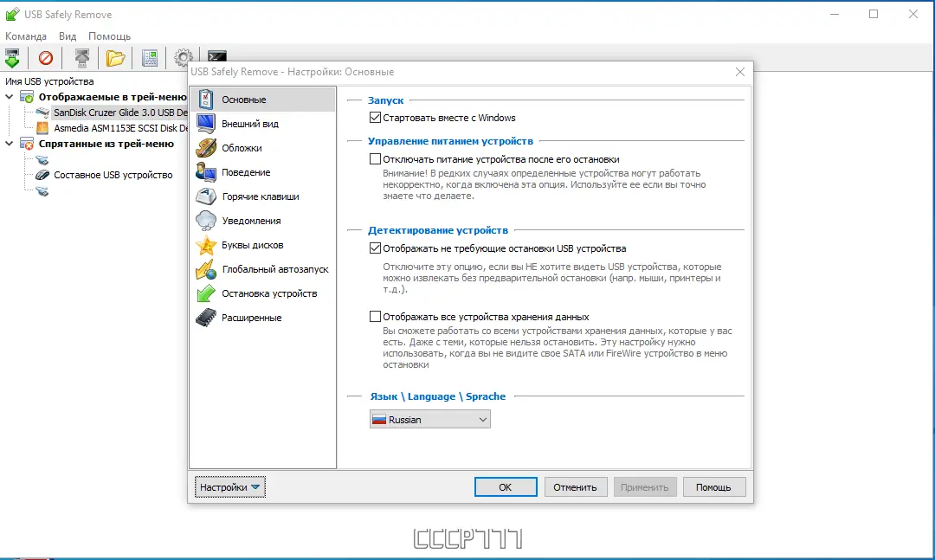Click the Обложки palette icon
Image resolution: width=935 pixels, height=560 pixels.
pos(206,148)
